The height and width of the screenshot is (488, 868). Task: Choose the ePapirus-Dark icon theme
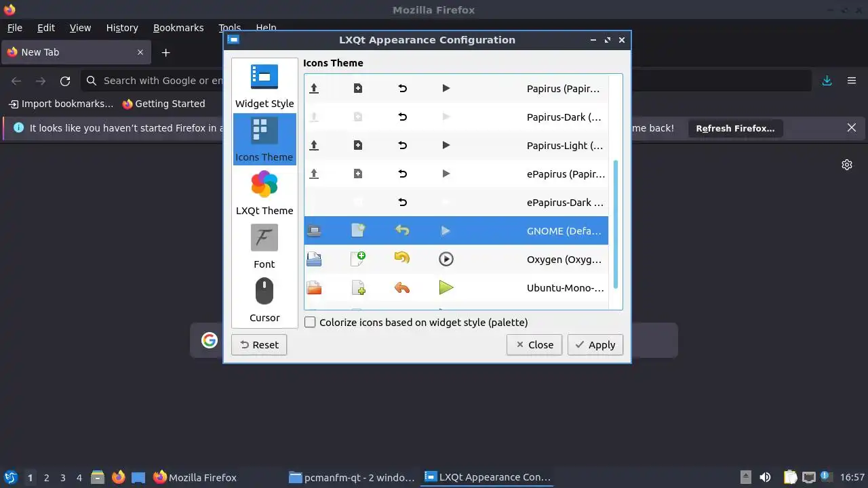(x=456, y=202)
